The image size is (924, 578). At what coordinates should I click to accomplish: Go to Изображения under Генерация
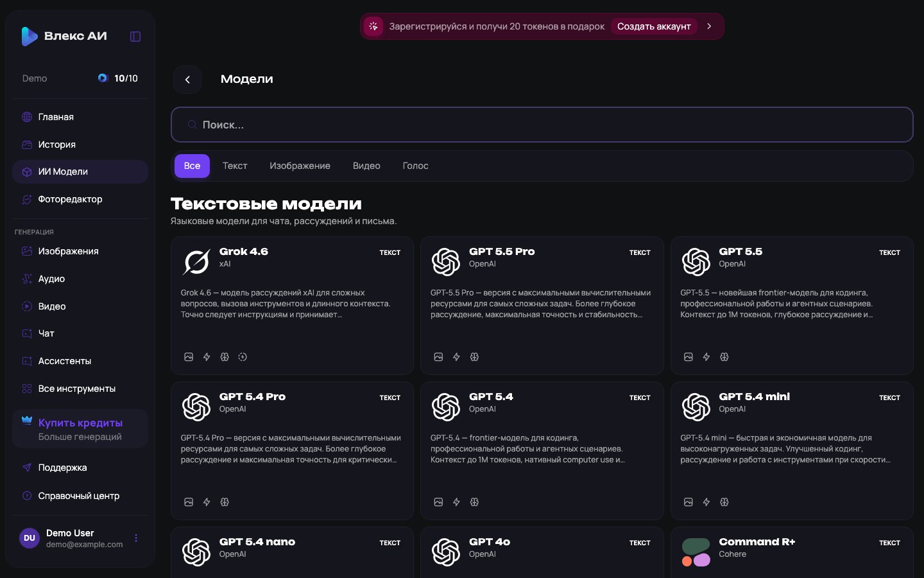coord(80,251)
